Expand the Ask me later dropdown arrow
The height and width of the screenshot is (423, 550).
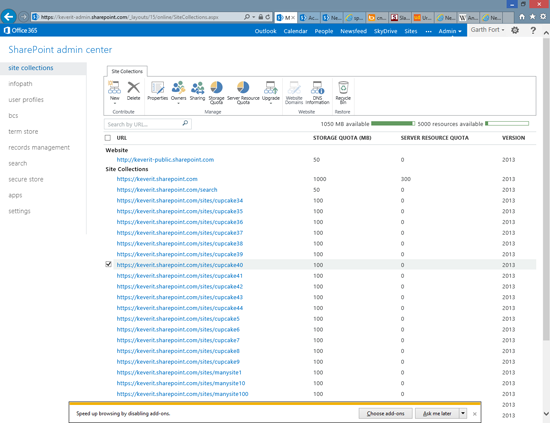pos(463,414)
